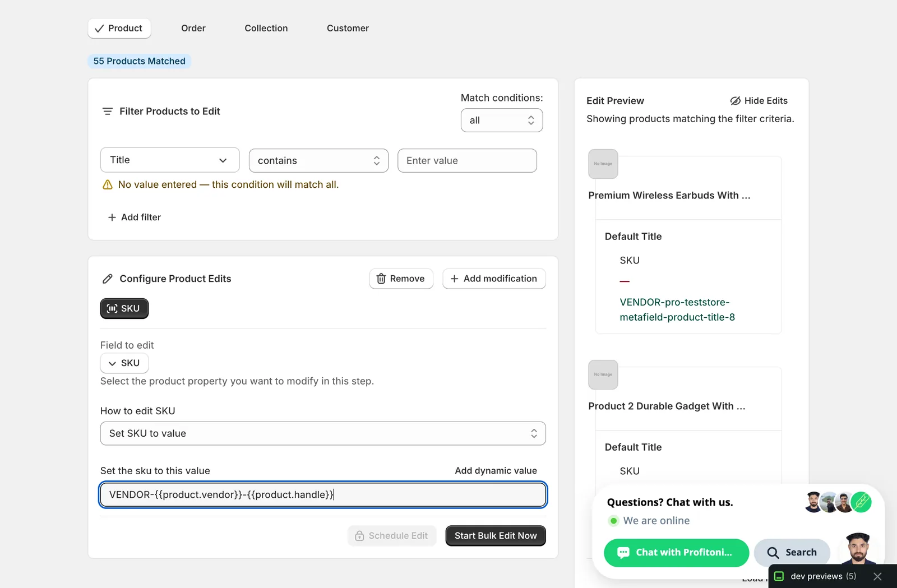The image size is (897, 588).
Task: Open the Collection tab
Action: [266, 28]
